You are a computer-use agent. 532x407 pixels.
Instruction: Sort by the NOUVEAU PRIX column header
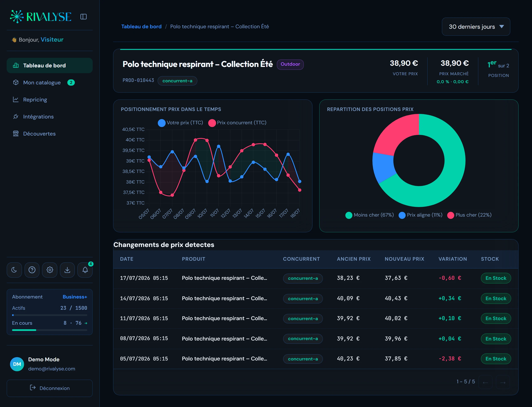point(404,259)
